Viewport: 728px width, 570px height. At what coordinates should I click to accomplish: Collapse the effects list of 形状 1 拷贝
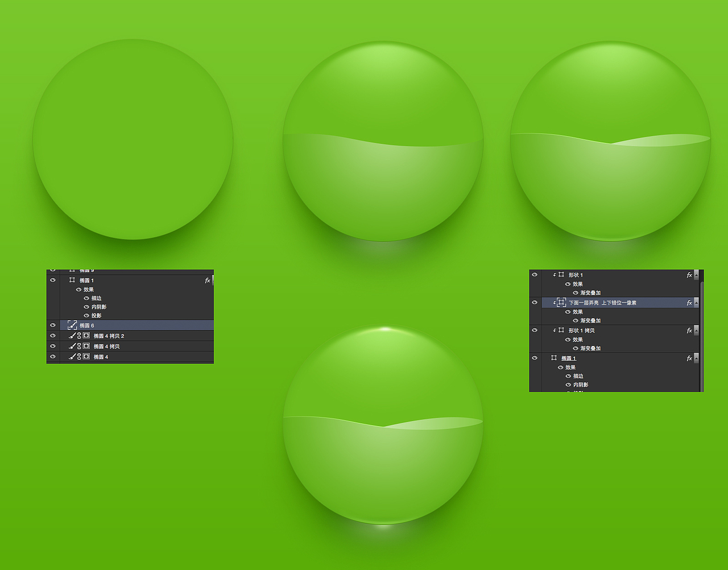[696, 331]
